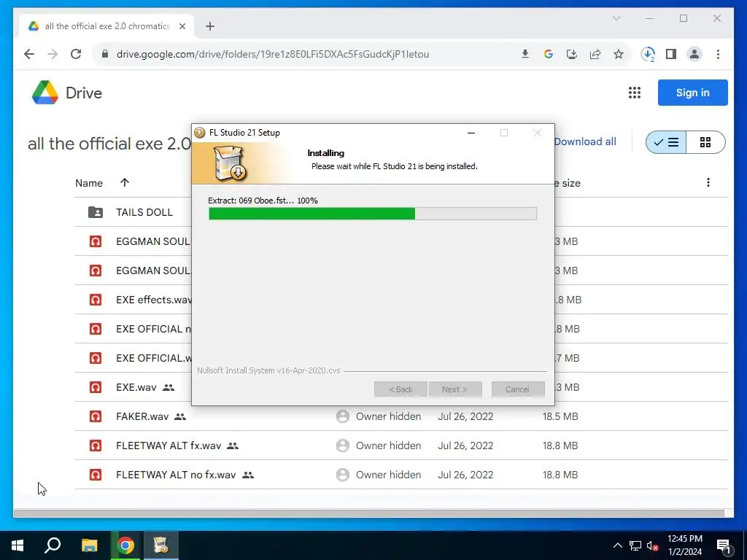Reverse sort direction with the up arrow
Screen dimensions: 747x560
[x=124, y=182]
